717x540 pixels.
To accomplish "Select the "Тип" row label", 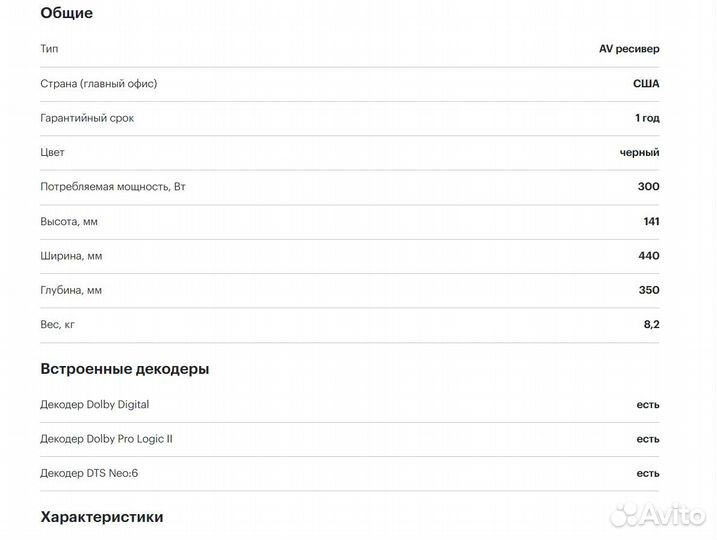I will coord(49,49).
